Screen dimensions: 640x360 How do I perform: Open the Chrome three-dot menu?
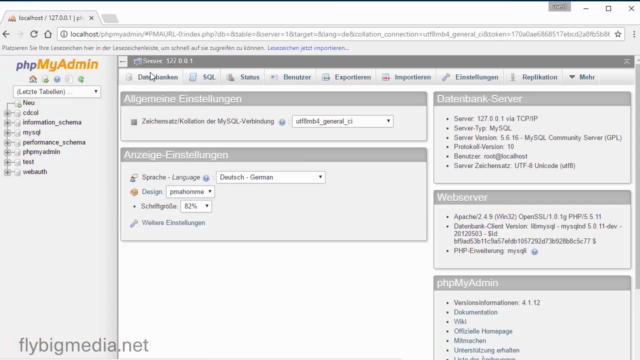634,34
